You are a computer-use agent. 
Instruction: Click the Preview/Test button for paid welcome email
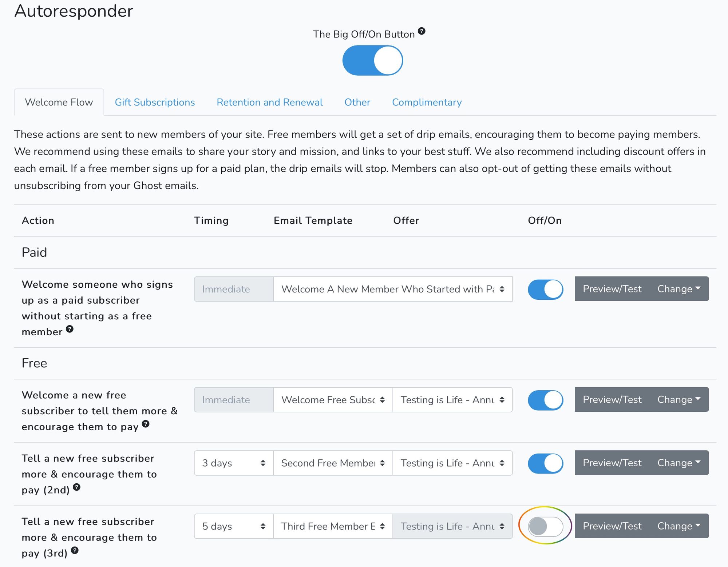click(612, 289)
